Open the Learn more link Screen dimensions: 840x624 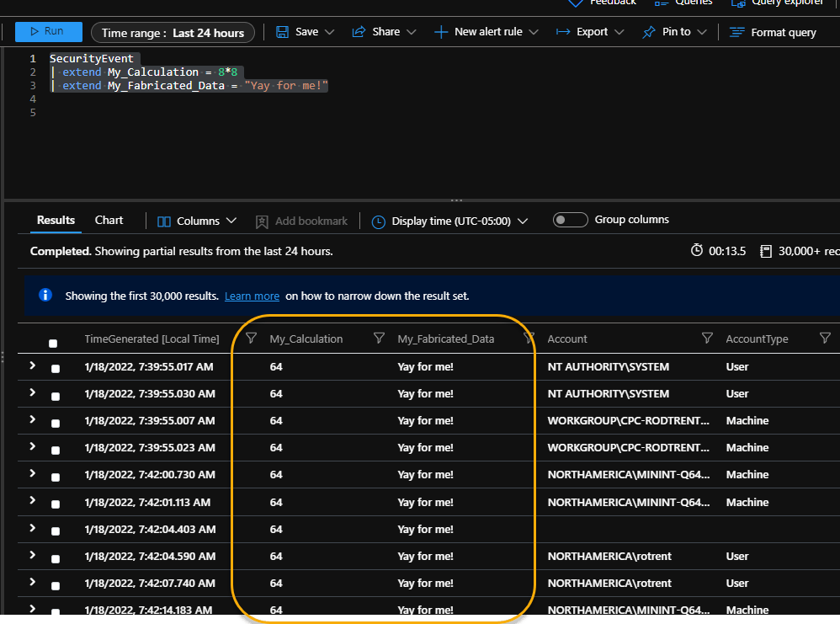coord(251,296)
